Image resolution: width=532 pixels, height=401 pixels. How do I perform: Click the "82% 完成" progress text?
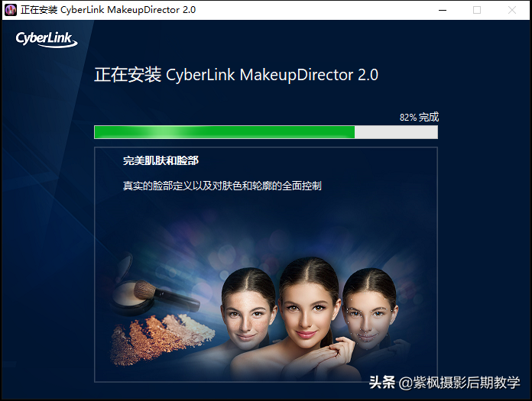coord(419,118)
